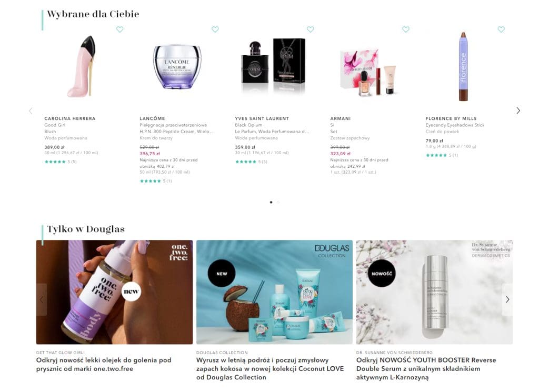Screen dimensions: 539x392
Task: Save Florence by Mills eyeshadow stick to wishlist
Action: (501, 29)
